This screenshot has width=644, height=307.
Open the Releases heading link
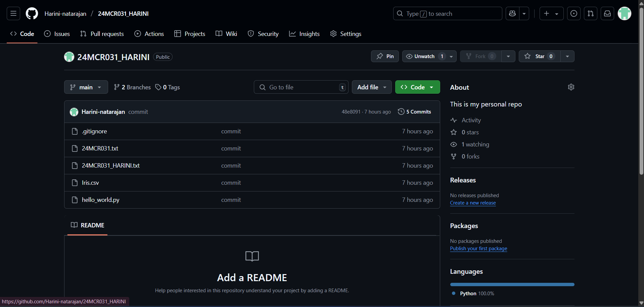[463, 180]
